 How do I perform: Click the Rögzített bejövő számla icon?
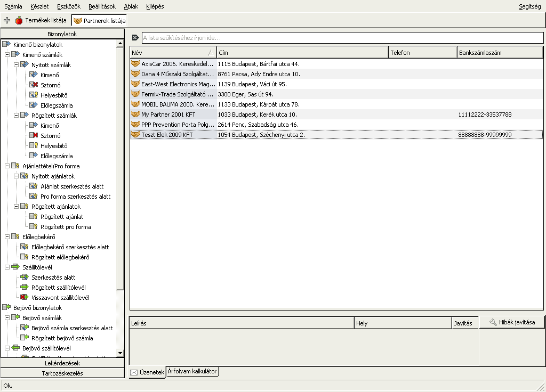[25, 337]
